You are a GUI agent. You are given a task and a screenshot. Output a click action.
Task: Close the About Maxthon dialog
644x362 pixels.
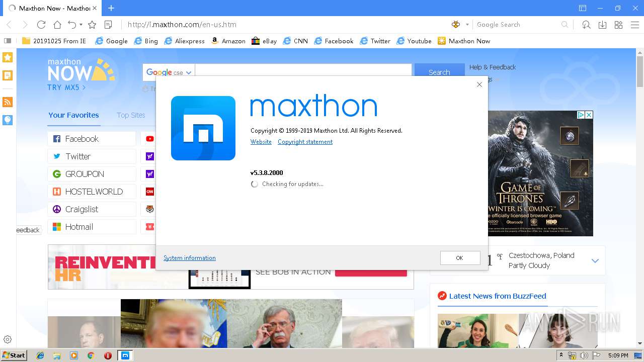(x=479, y=84)
